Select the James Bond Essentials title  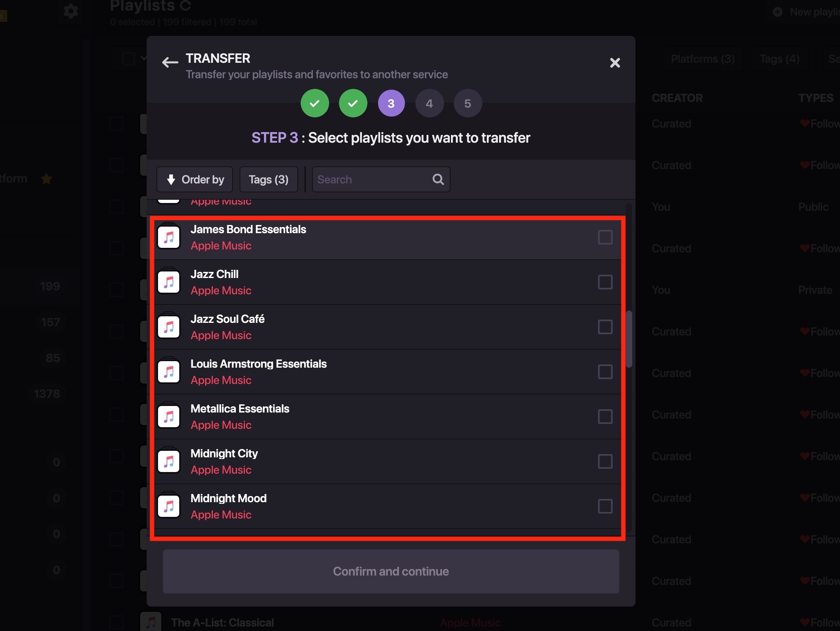click(248, 229)
